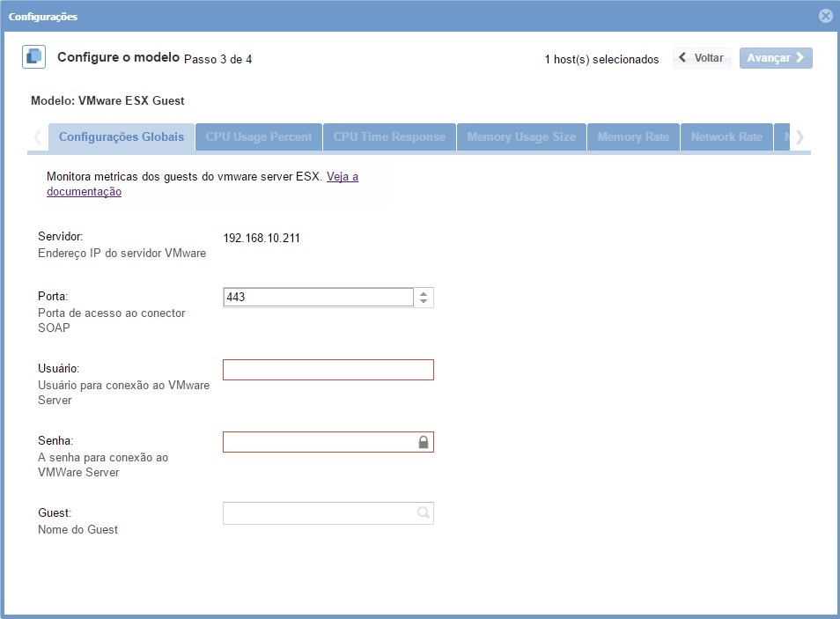Open the Veja a documentação link
The height and width of the screenshot is (619, 840).
click(x=343, y=177)
